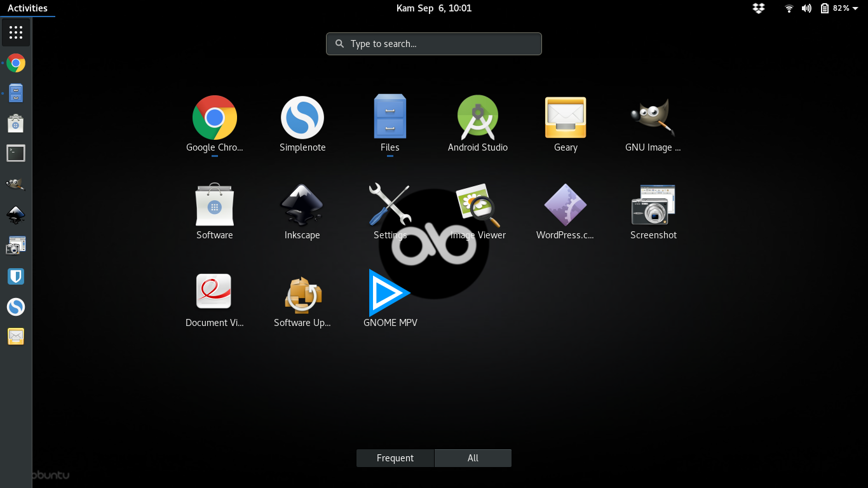Click the Dropbox icon in the tray

(759, 8)
